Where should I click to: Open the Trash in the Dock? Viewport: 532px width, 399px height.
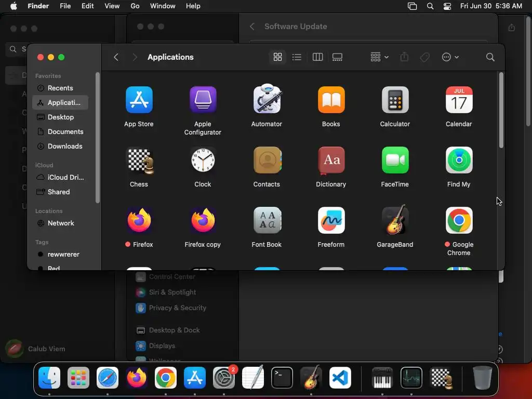click(x=482, y=378)
